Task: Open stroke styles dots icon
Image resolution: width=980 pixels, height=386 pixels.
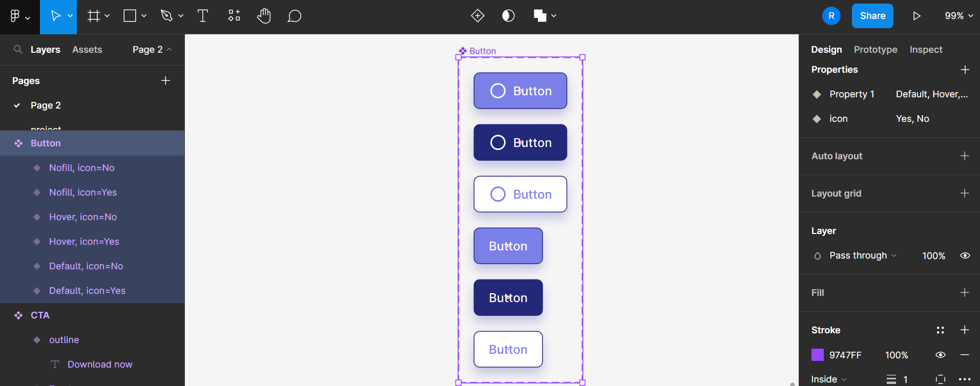Action: (940, 330)
